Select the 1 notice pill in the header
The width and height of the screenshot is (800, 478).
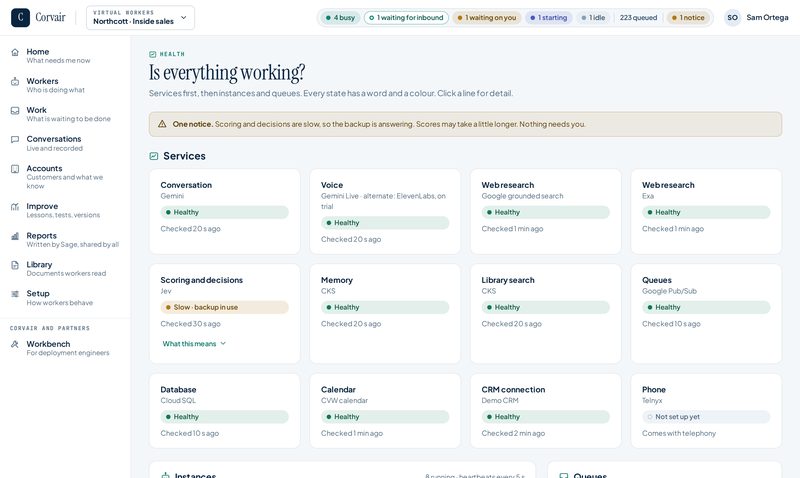pyautogui.click(x=688, y=18)
